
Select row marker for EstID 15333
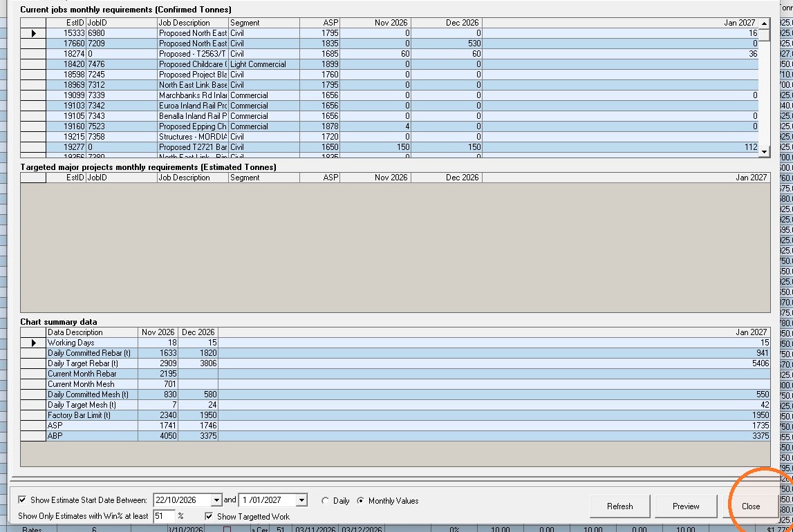(x=33, y=33)
